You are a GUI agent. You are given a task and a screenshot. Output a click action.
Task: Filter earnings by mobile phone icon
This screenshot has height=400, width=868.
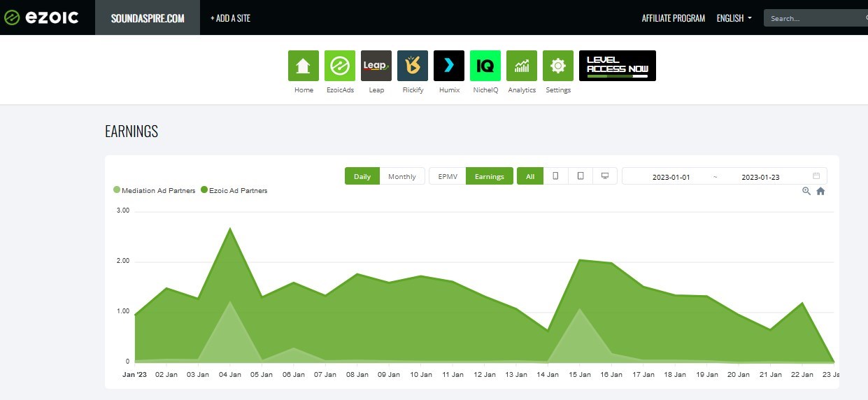(555, 176)
